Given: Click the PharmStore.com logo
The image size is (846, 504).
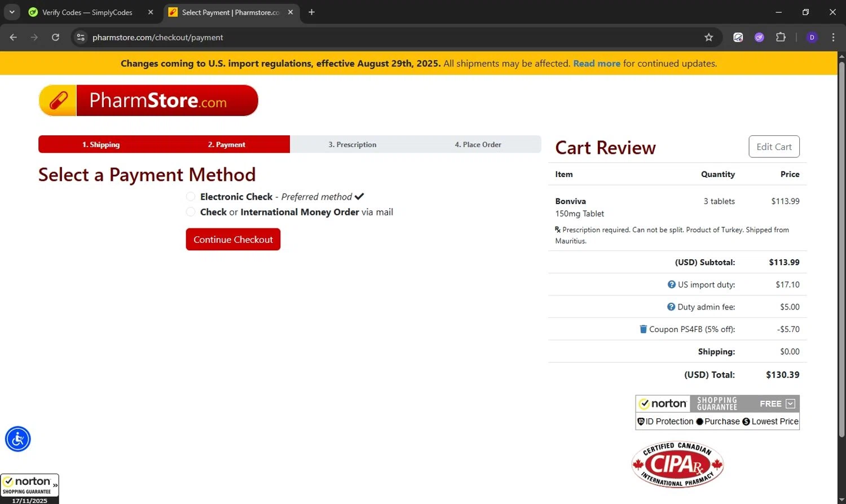Looking at the screenshot, I should coord(148,100).
